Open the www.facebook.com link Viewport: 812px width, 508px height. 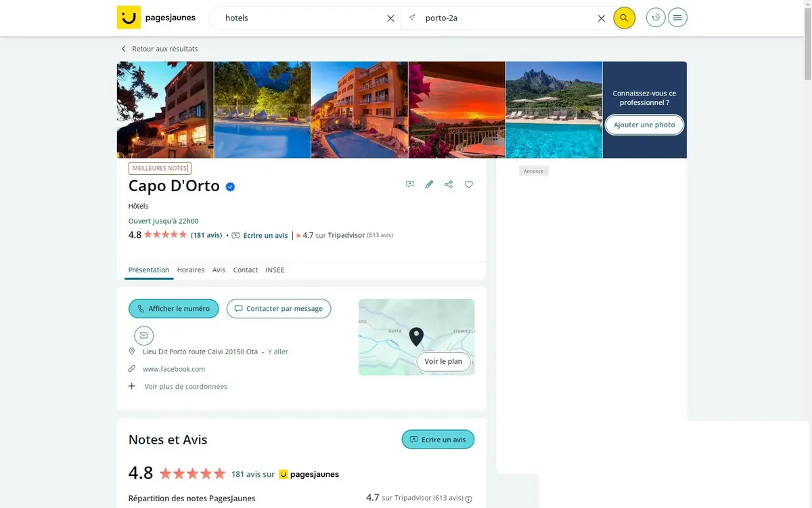pyautogui.click(x=174, y=369)
